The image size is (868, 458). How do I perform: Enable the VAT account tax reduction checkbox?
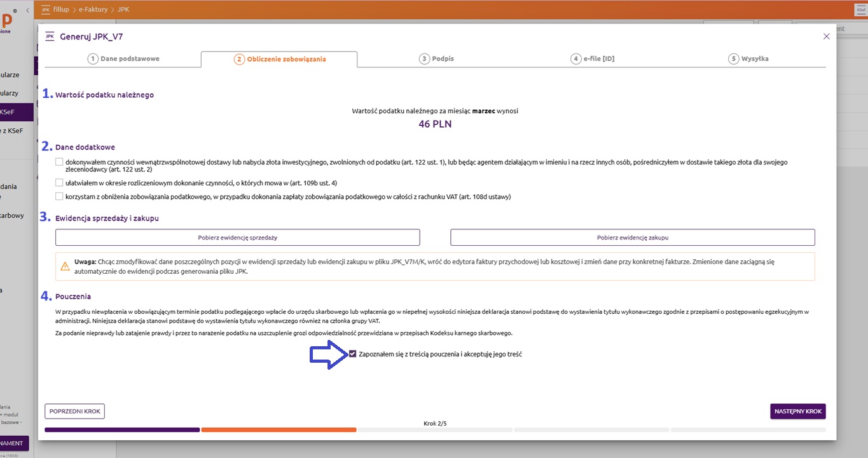click(x=59, y=197)
